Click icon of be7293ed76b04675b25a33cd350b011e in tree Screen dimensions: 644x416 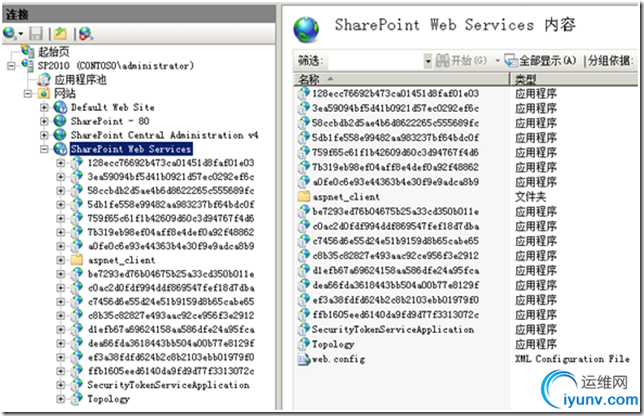pos(76,274)
